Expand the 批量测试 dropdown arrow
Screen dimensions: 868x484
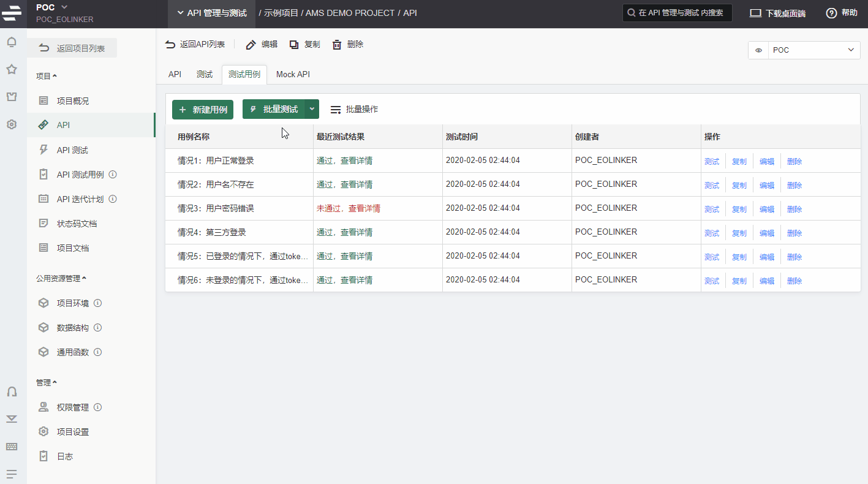click(x=312, y=109)
